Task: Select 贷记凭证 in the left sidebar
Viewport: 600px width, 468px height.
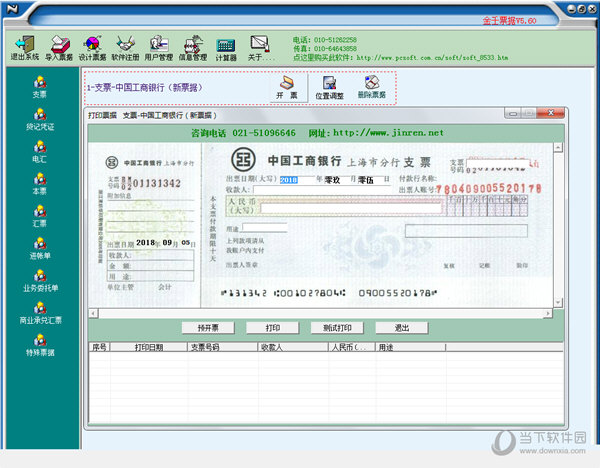Action: [40, 119]
